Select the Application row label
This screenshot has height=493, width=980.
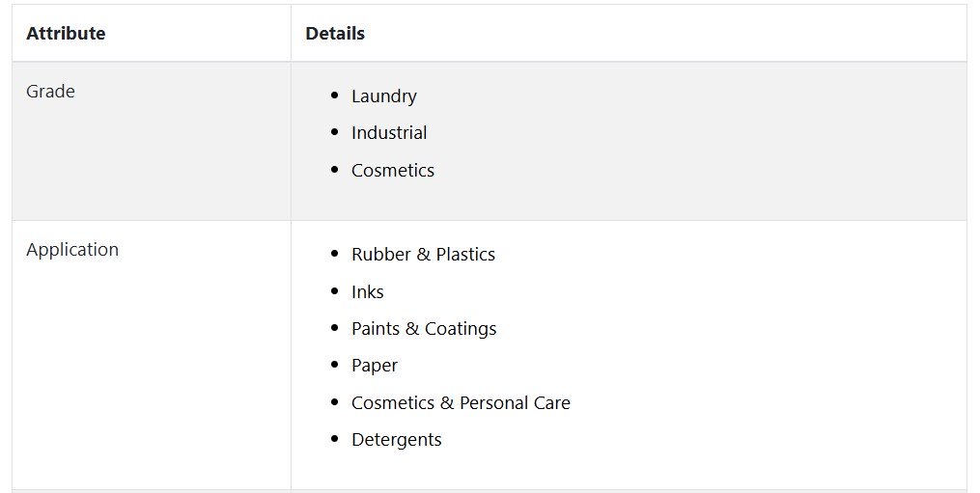click(72, 250)
